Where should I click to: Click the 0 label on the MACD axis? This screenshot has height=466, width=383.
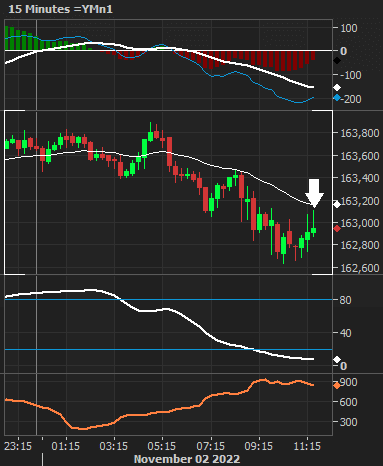coord(344,51)
